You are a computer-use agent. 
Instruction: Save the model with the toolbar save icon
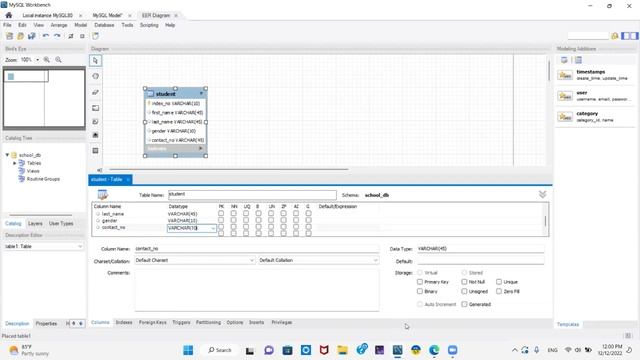point(31,36)
